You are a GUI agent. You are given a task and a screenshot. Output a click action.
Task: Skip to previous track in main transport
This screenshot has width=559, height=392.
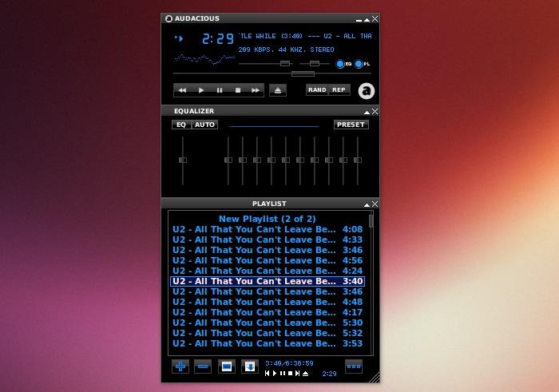(183, 90)
